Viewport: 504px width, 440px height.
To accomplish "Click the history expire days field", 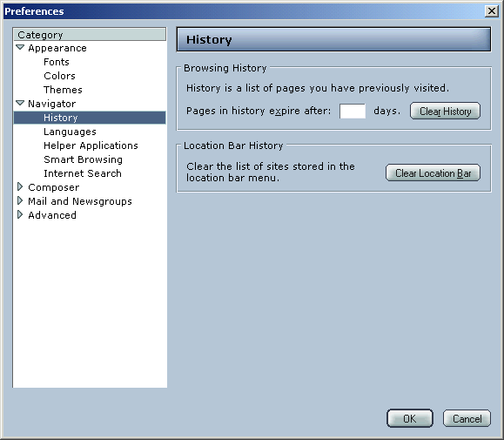I will [353, 111].
